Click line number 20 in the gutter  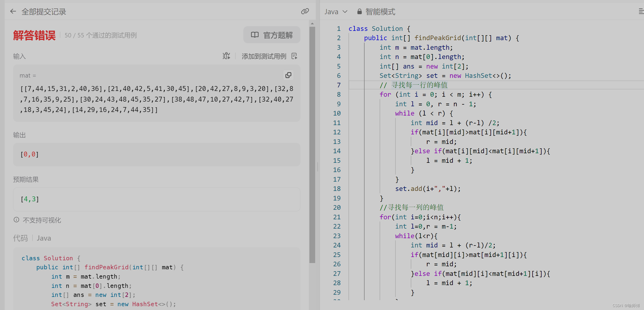(x=337, y=208)
